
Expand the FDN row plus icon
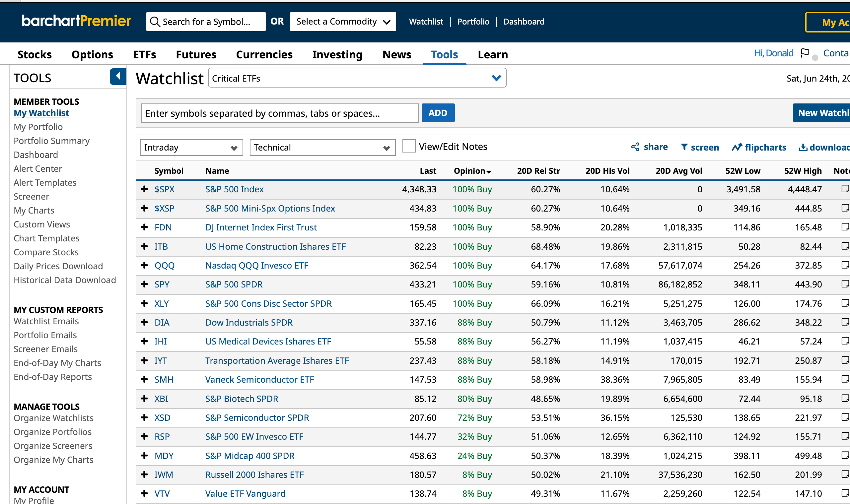tap(144, 227)
